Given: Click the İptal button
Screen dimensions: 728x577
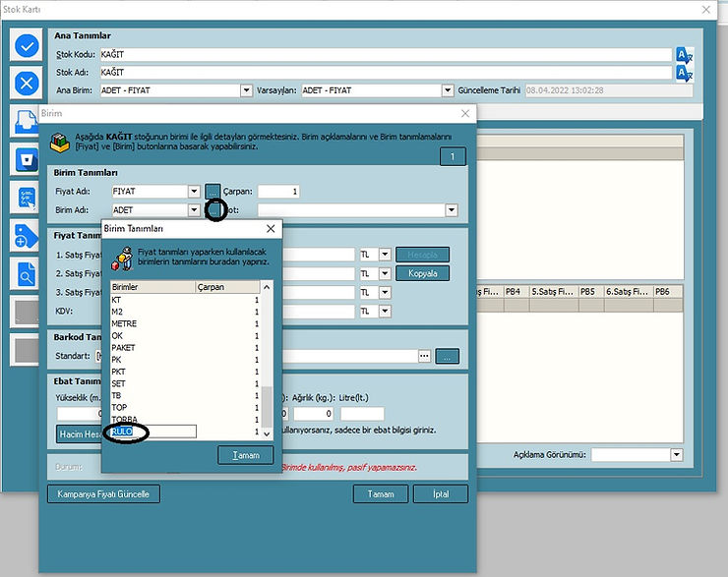Looking at the screenshot, I should pyautogui.click(x=441, y=493).
